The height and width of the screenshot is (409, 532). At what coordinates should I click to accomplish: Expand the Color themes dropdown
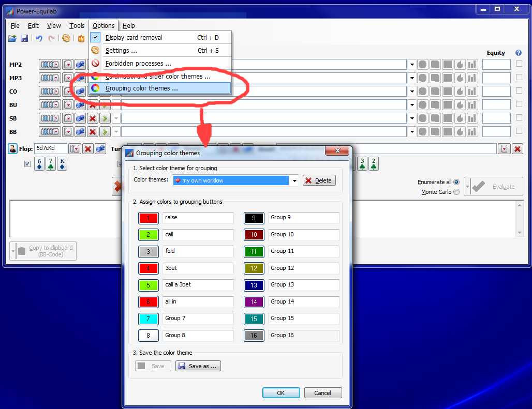(294, 180)
